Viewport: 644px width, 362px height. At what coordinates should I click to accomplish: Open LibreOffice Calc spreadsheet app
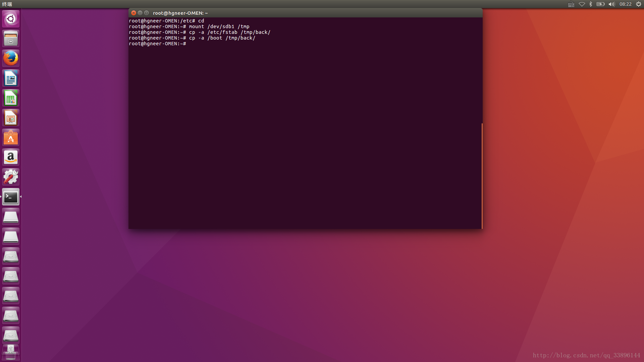(11, 98)
